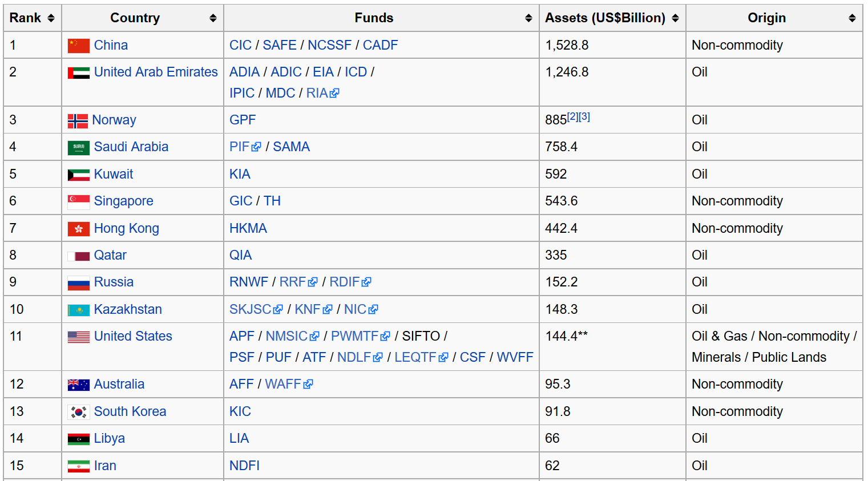Screen dimensions: 868x481
Task: Open the KIA fund link
Action: pos(240,174)
